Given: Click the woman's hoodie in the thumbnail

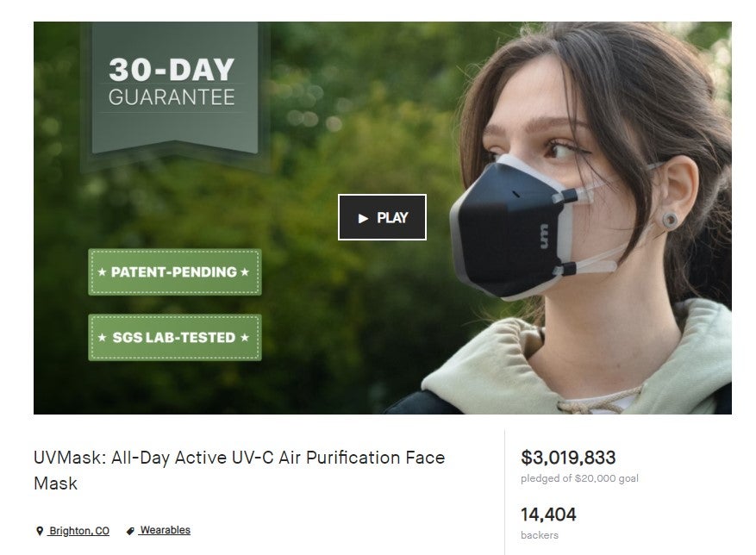Looking at the screenshot, I should pyautogui.click(x=517, y=371).
